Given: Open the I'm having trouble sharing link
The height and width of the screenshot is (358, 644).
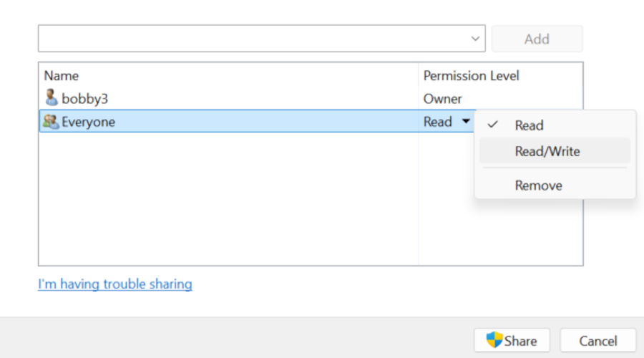Looking at the screenshot, I should pos(115,284).
